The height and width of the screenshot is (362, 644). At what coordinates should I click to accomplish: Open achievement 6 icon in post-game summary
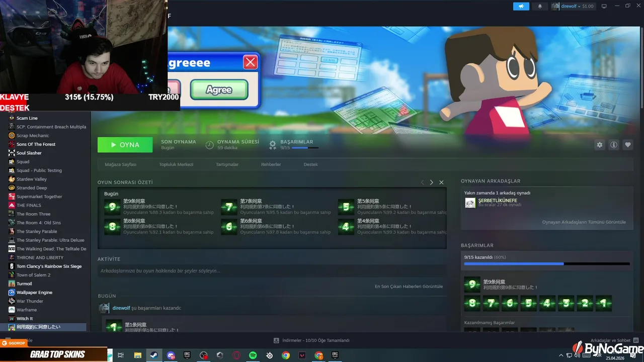(229, 227)
